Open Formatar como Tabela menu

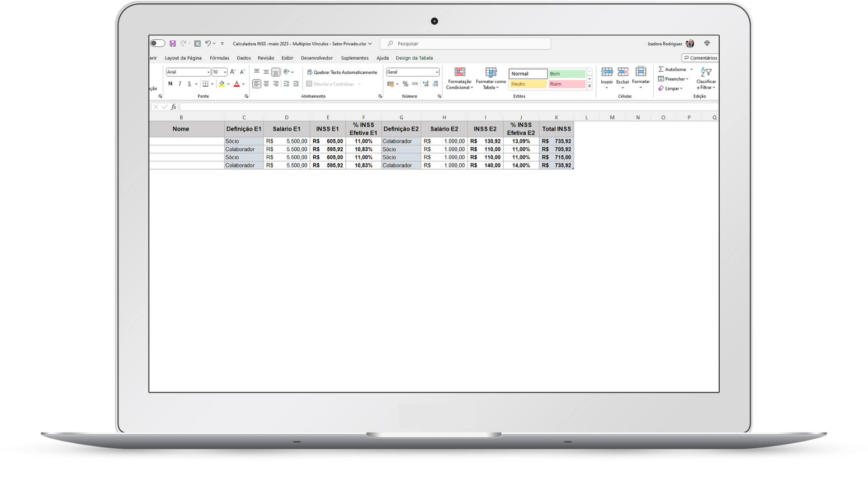[x=491, y=79]
